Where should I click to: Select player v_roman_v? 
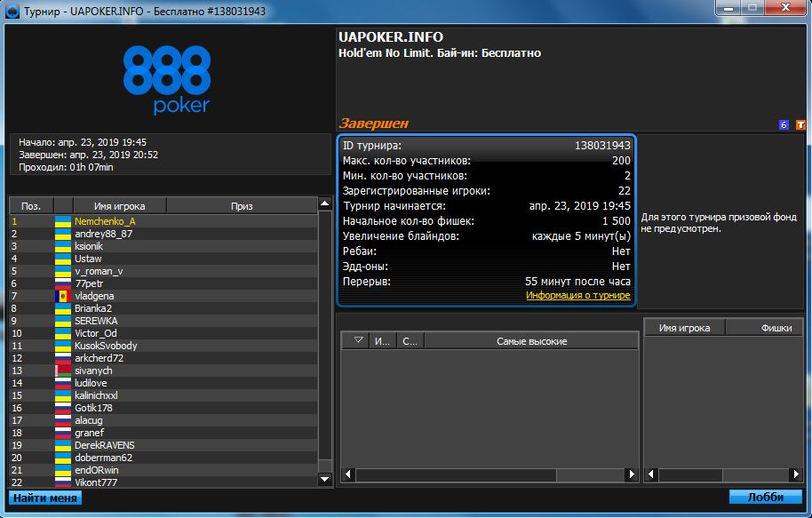[x=163, y=271]
